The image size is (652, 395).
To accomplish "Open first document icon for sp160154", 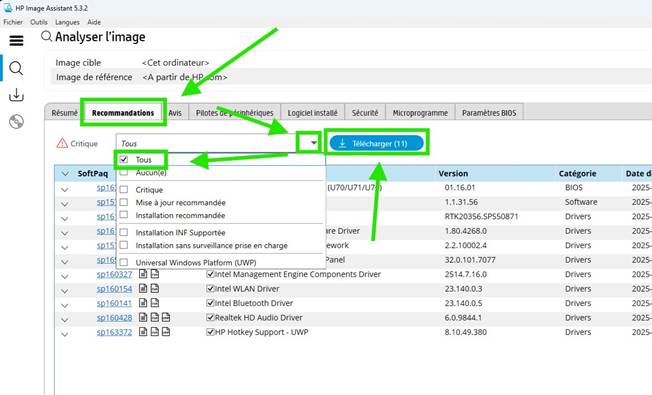I will coord(143,288).
